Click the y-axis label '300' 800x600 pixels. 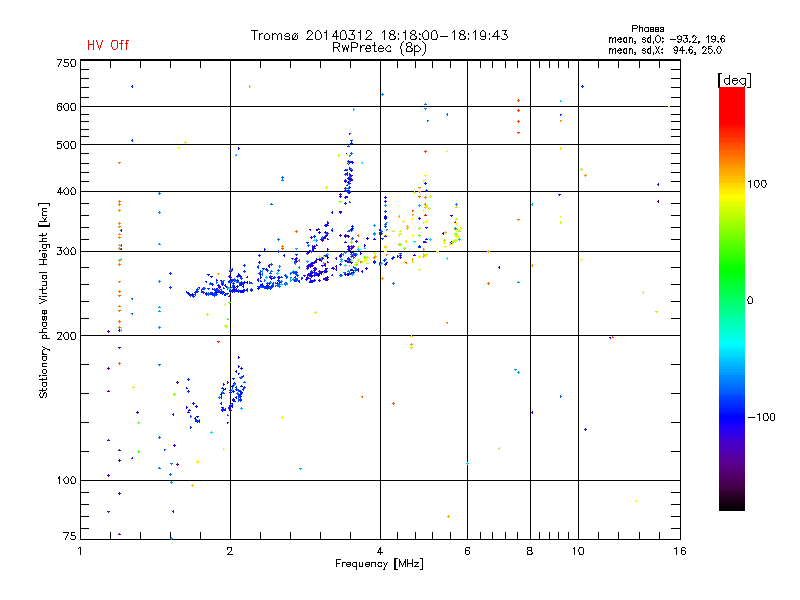(x=66, y=251)
